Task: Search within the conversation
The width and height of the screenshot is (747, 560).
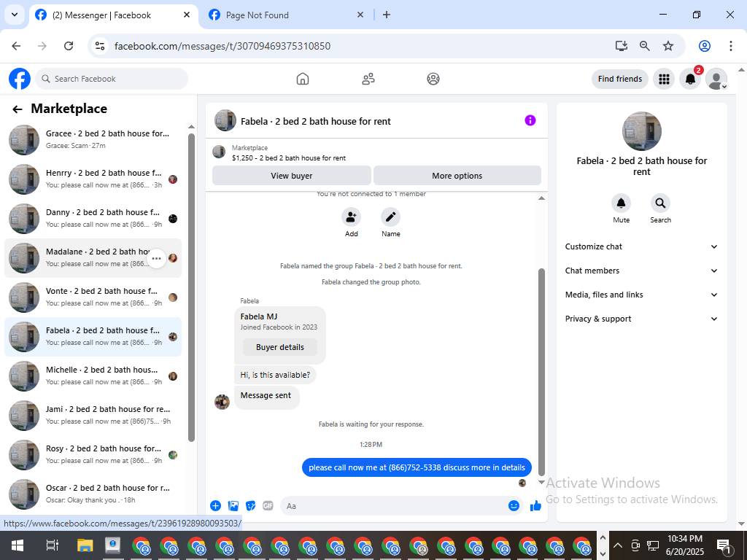Action: (x=660, y=203)
